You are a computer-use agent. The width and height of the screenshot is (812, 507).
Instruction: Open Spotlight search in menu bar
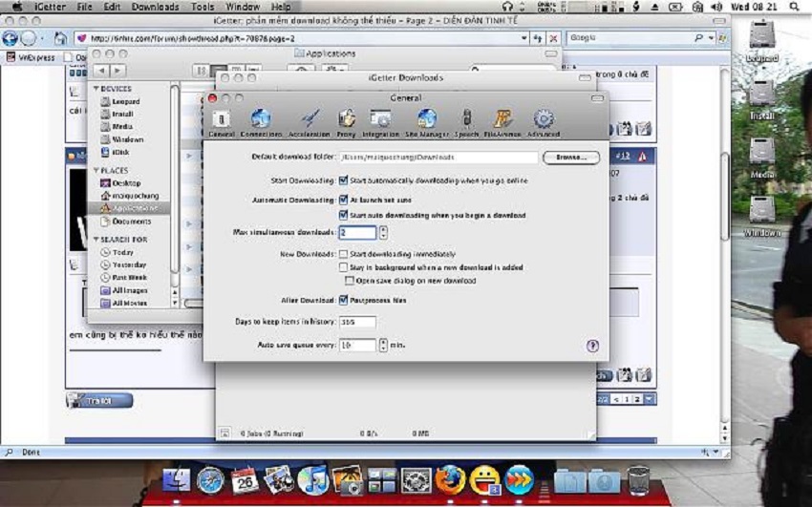[x=794, y=7]
